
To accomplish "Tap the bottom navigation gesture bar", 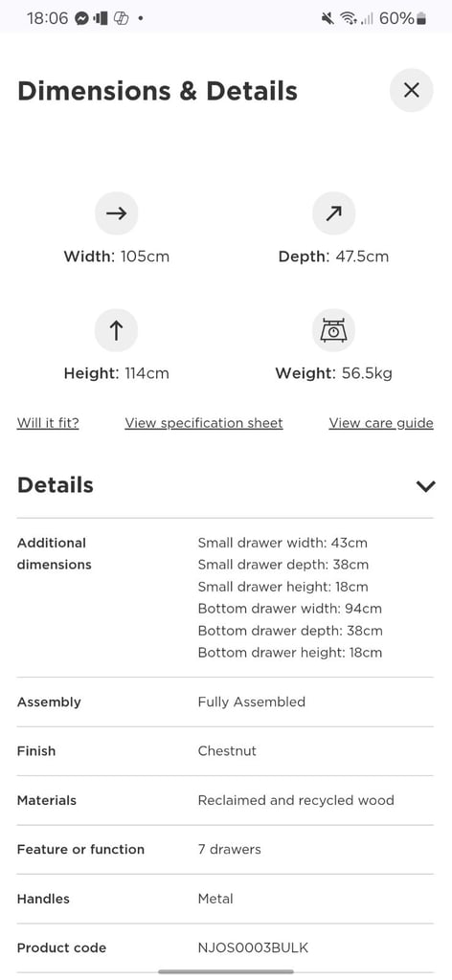I will 226,972.
